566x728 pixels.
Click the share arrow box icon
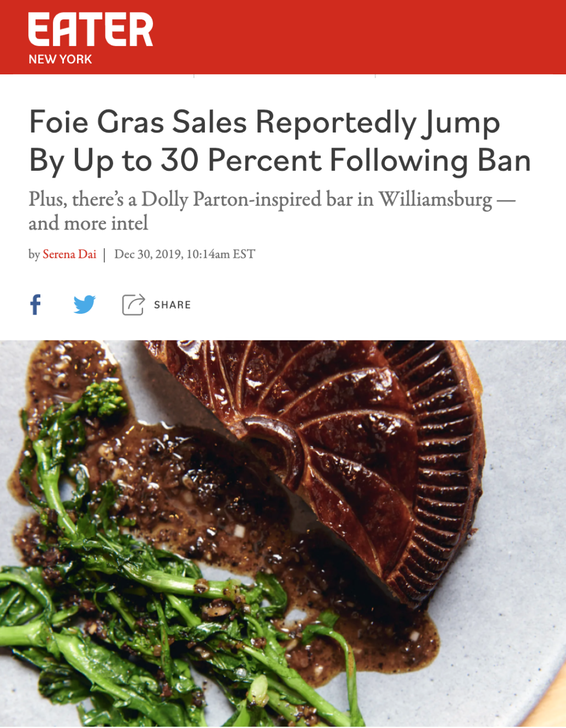pos(133,304)
